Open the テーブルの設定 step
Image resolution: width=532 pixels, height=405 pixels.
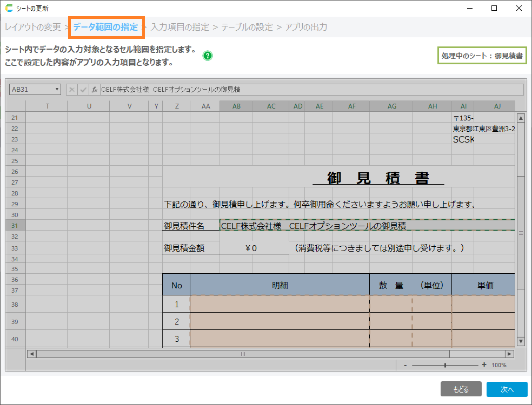point(247,27)
